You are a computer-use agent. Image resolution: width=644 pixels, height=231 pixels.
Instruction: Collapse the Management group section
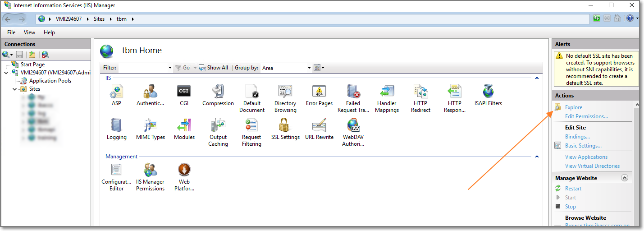pyautogui.click(x=537, y=157)
